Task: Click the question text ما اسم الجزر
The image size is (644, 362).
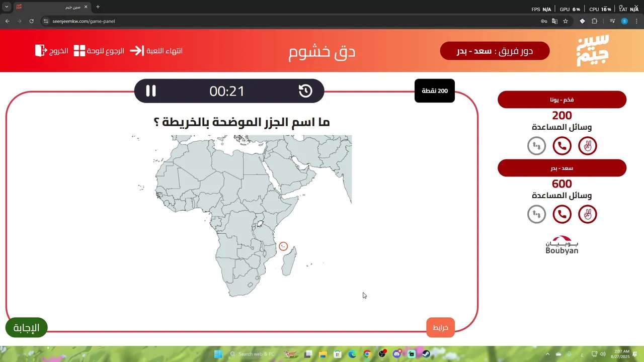Action: pos(242,122)
